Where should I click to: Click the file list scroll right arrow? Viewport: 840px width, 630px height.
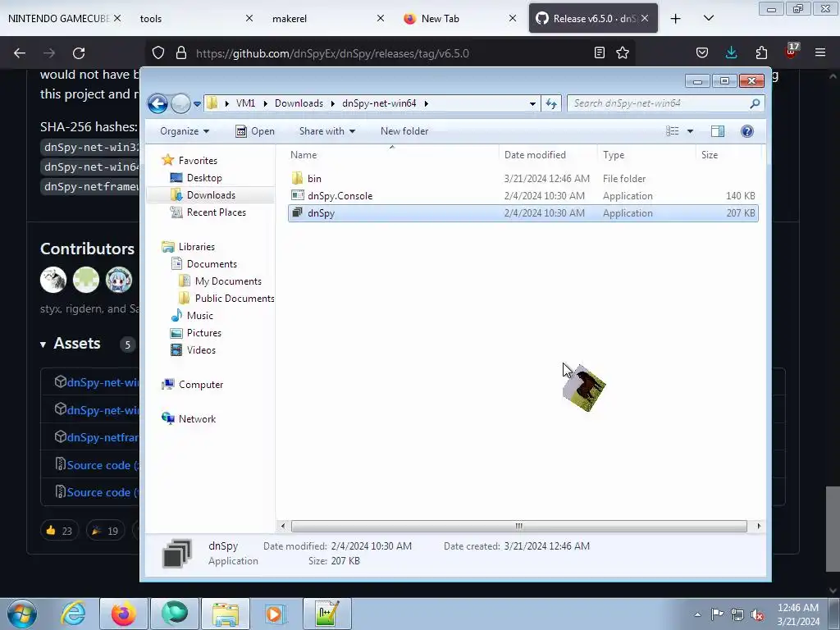click(x=759, y=526)
